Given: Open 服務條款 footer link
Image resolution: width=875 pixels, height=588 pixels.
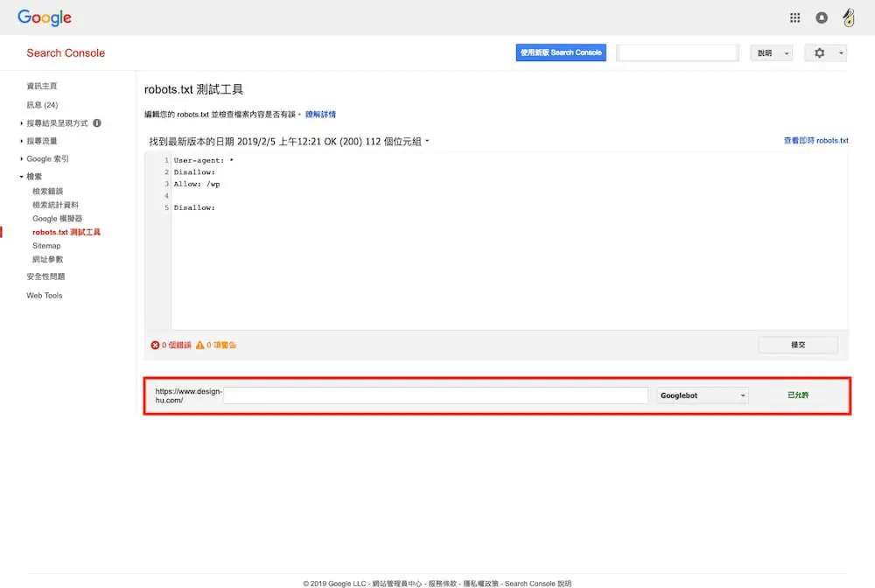Looking at the screenshot, I should (x=443, y=584).
